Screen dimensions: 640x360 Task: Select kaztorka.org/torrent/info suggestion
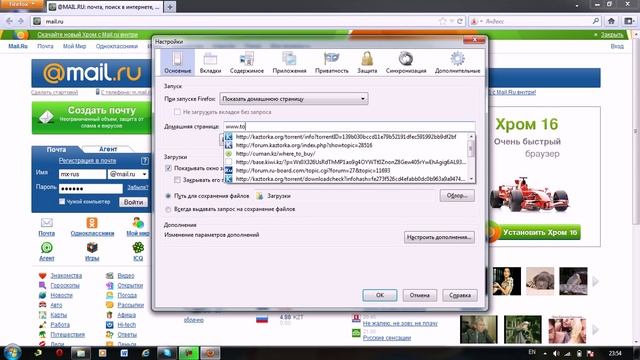346,137
